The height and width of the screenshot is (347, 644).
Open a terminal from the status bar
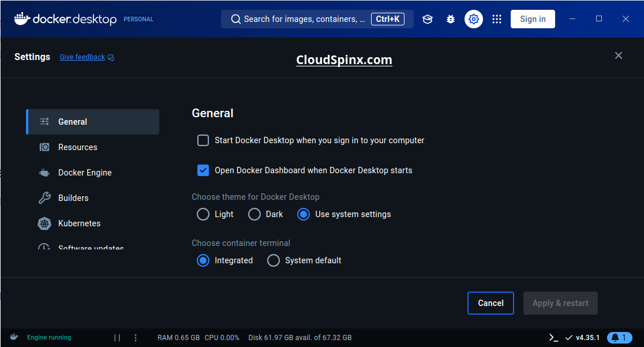553,337
